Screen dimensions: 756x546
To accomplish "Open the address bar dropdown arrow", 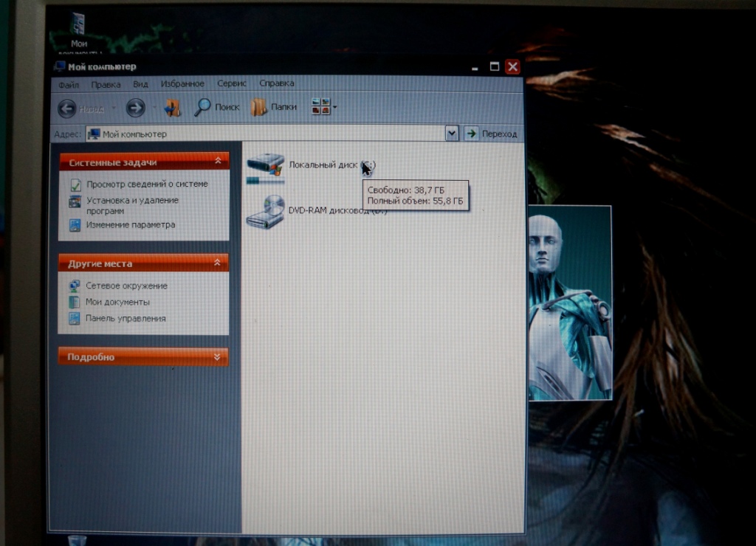I will pyautogui.click(x=452, y=133).
